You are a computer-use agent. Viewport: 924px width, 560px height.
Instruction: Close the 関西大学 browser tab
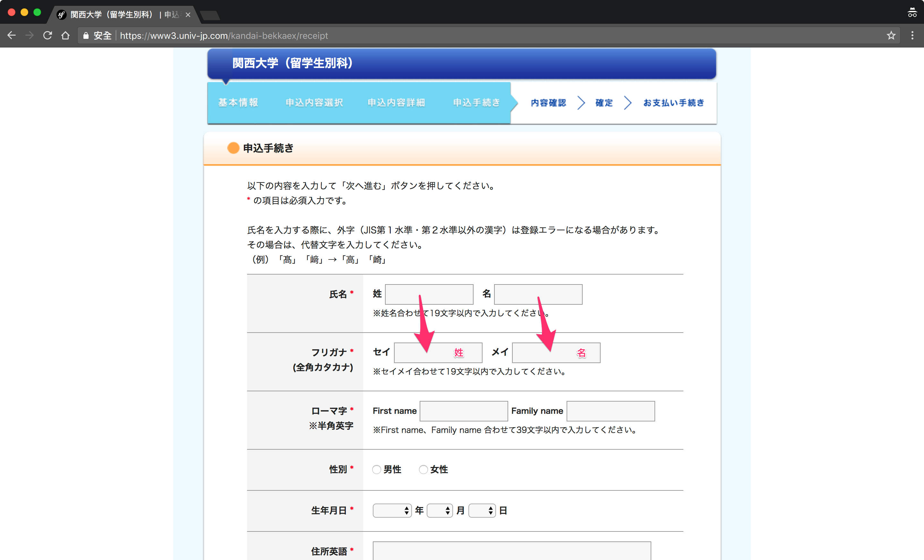coord(188,15)
